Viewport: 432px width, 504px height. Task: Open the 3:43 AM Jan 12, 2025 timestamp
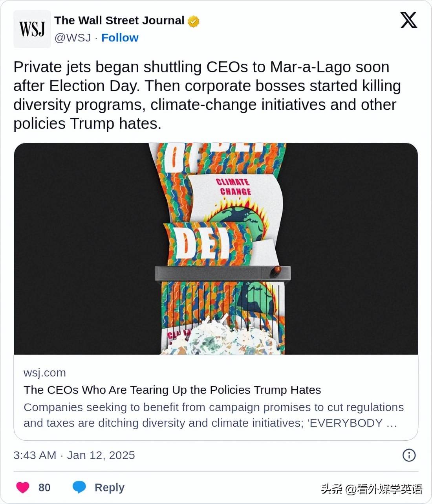pyautogui.click(x=74, y=455)
